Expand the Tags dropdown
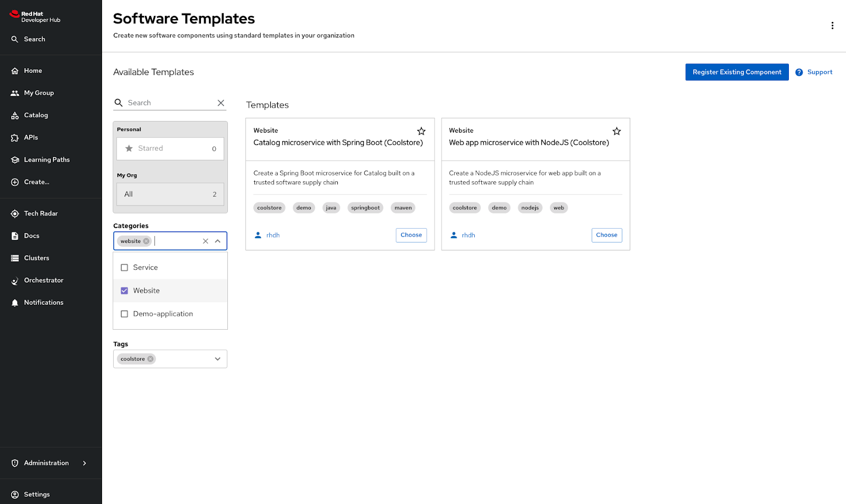 click(218, 359)
